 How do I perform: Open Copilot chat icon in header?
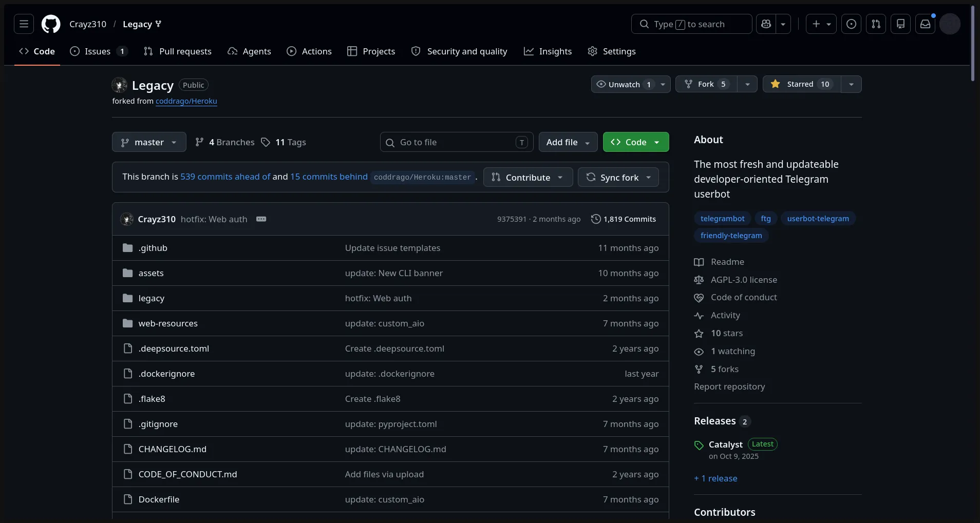tap(766, 24)
